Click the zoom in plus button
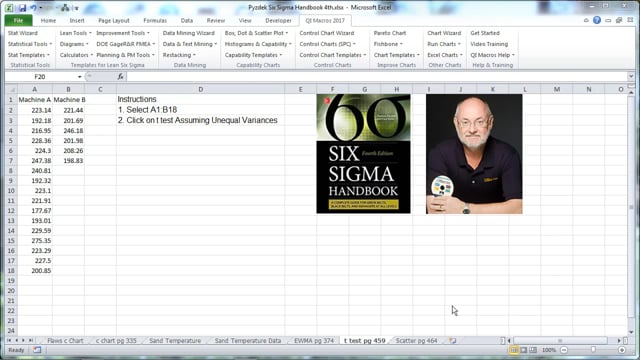 click(x=622, y=350)
